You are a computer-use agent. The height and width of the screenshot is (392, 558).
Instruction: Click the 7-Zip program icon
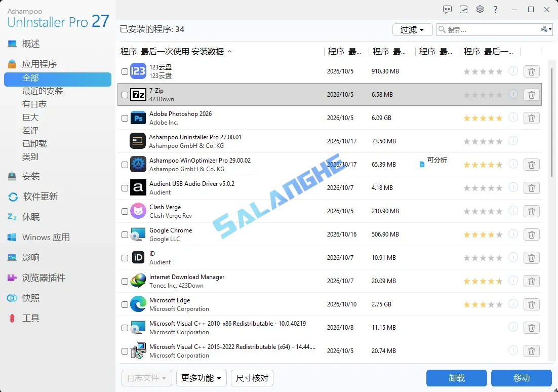pos(138,95)
